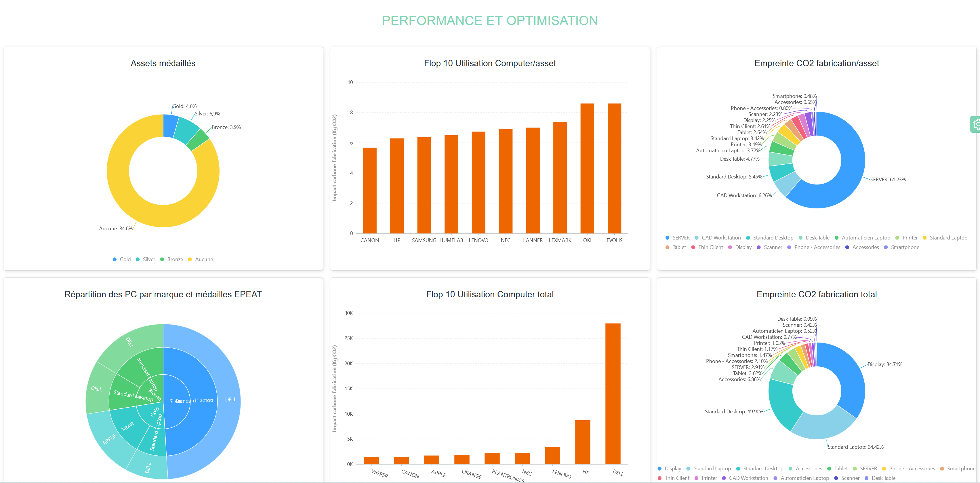Click the OKI bar in Flop 10 per asset
The image size is (980, 483).
587,168
